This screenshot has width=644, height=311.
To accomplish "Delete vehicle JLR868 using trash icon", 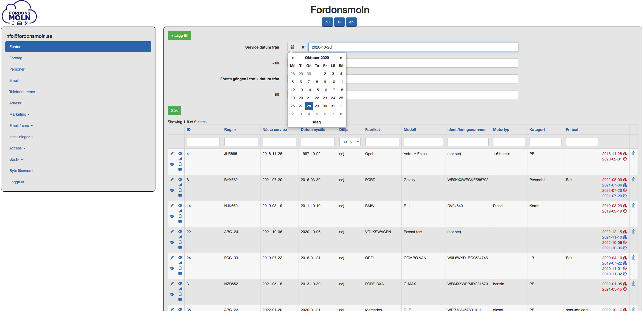I will pyautogui.click(x=634, y=153).
